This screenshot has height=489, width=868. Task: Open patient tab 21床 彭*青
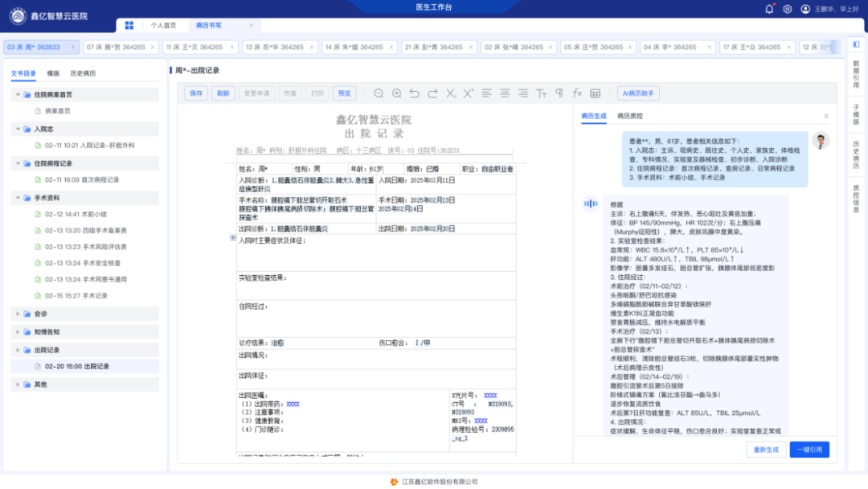coord(439,47)
